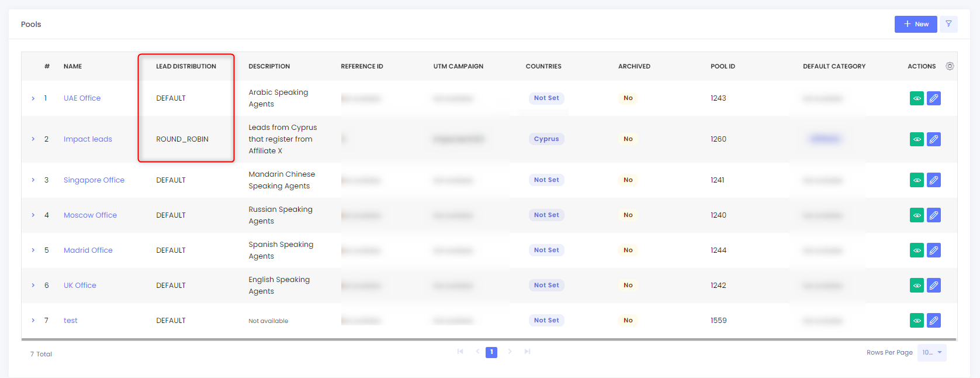Go to the last page arrow

click(x=527, y=352)
